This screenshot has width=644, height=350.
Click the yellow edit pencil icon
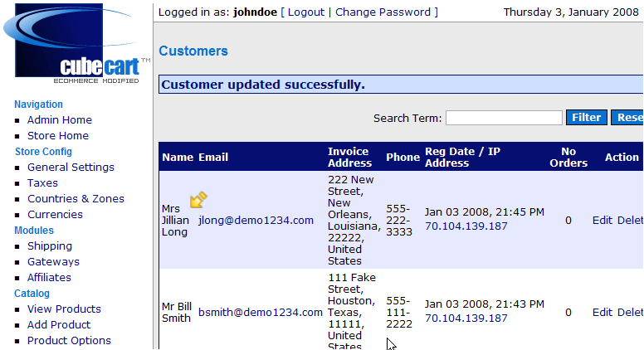click(198, 200)
